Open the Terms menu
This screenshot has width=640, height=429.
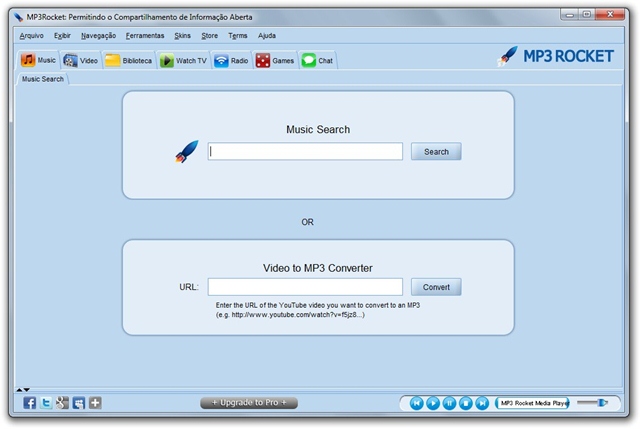click(x=238, y=36)
